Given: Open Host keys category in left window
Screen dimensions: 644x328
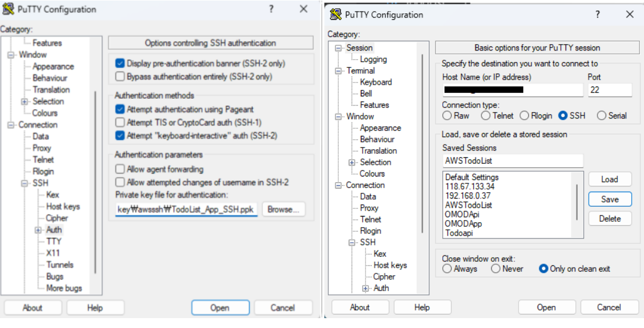Looking at the screenshot, I should pos(63,206).
